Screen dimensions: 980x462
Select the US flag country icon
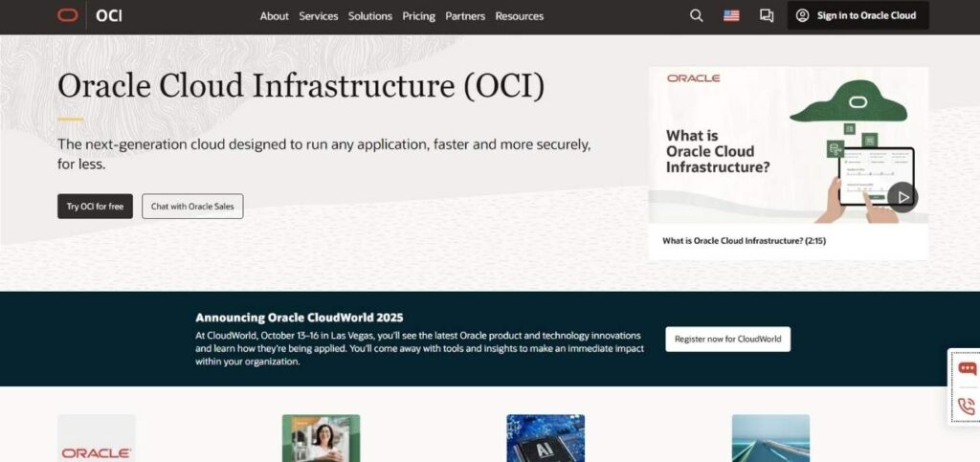731,15
